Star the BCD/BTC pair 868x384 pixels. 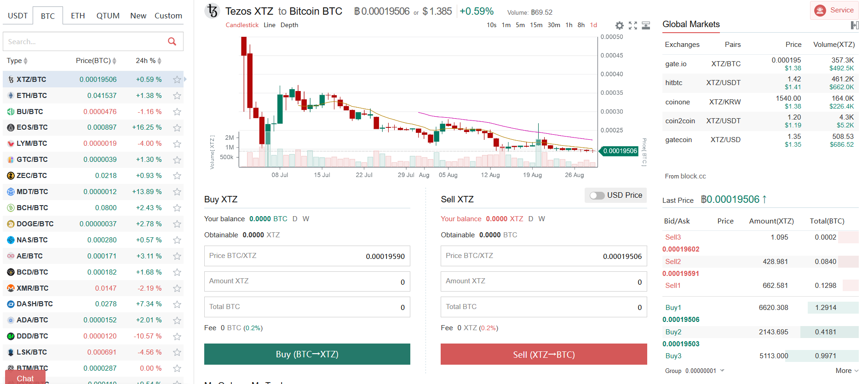coord(177,272)
